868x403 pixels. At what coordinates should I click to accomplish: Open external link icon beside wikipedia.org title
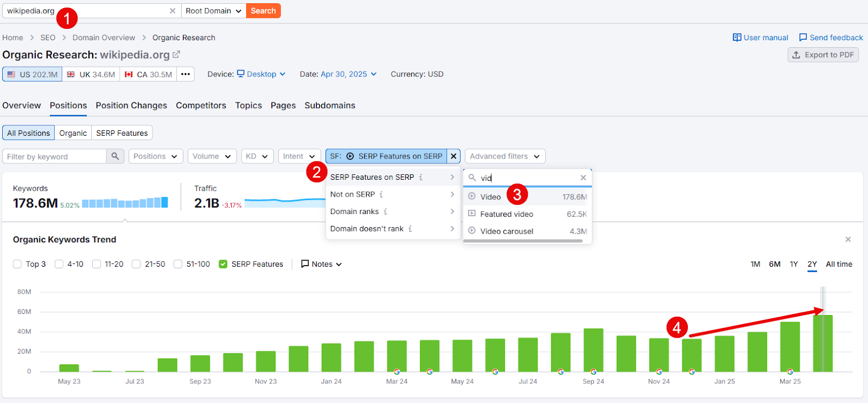click(x=176, y=55)
